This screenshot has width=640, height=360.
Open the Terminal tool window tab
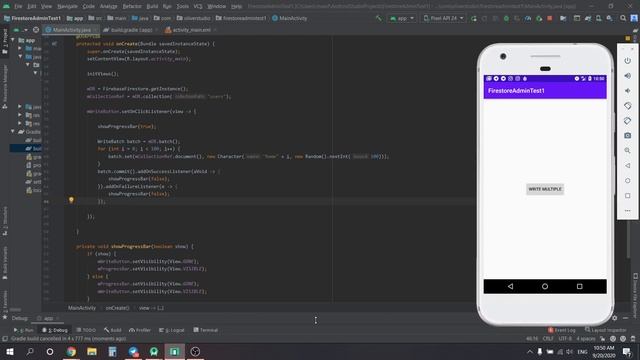click(206, 330)
